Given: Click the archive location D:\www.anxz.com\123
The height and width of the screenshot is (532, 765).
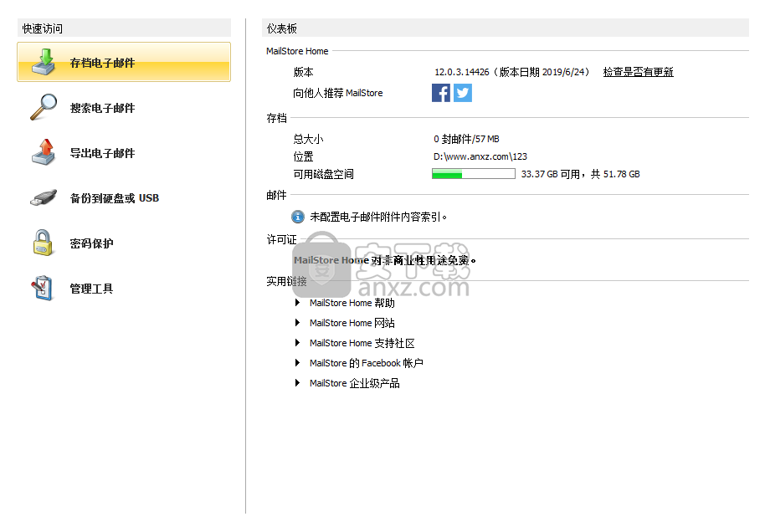Looking at the screenshot, I should [x=480, y=156].
